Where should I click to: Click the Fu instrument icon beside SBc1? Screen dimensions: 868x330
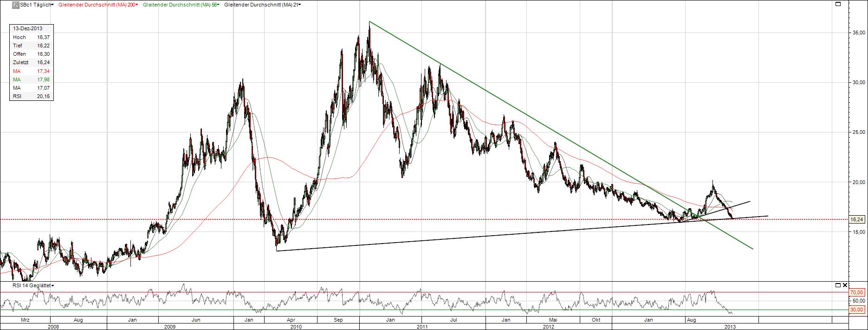click(x=14, y=5)
